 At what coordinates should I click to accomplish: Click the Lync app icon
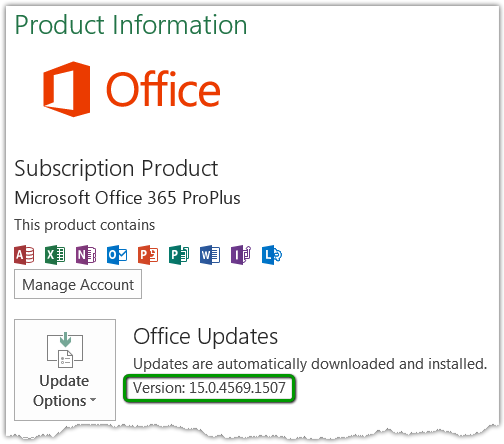[x=272, y=255]
